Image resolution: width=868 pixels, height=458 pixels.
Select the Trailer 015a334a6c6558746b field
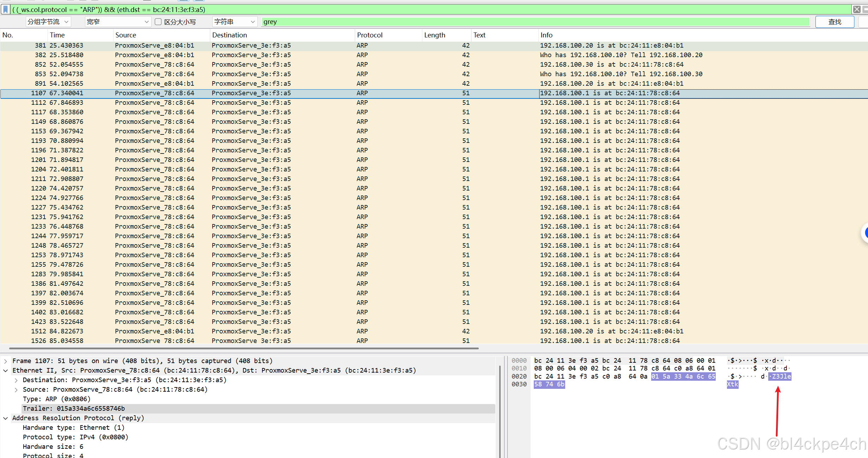point(74,409)
